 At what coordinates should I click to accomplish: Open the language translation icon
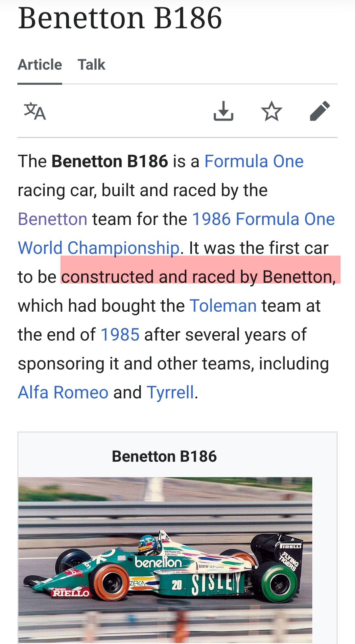(35, 111)
